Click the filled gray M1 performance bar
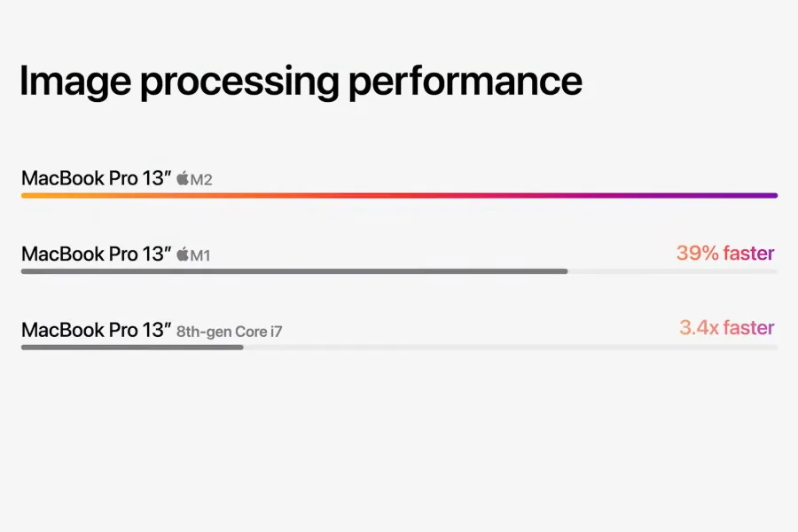The image size is (798, 532). tap(294, 271)
